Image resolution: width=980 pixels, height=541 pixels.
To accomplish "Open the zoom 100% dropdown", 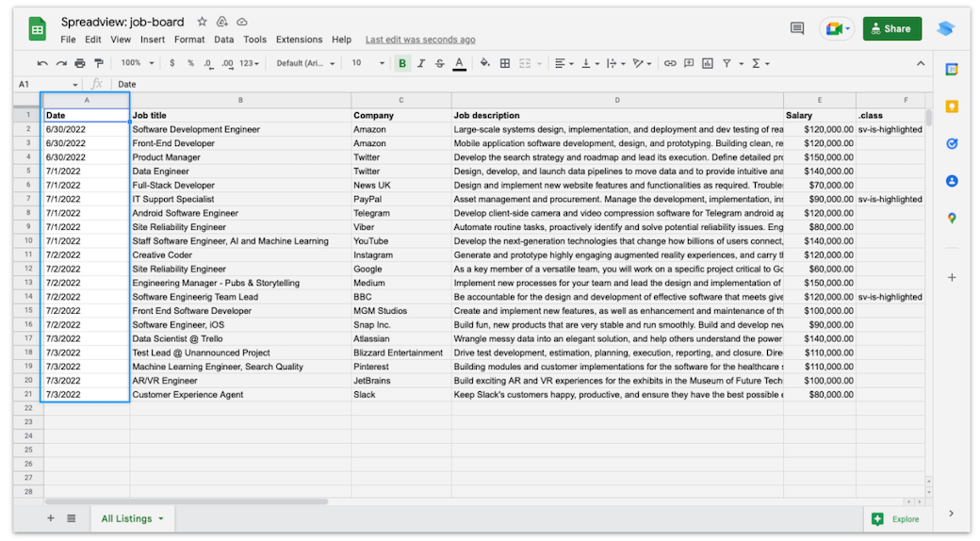I will (136, 63).
